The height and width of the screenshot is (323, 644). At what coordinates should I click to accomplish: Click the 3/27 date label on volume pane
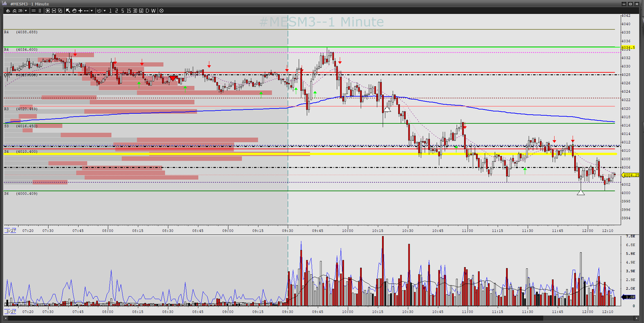[10, 311]
